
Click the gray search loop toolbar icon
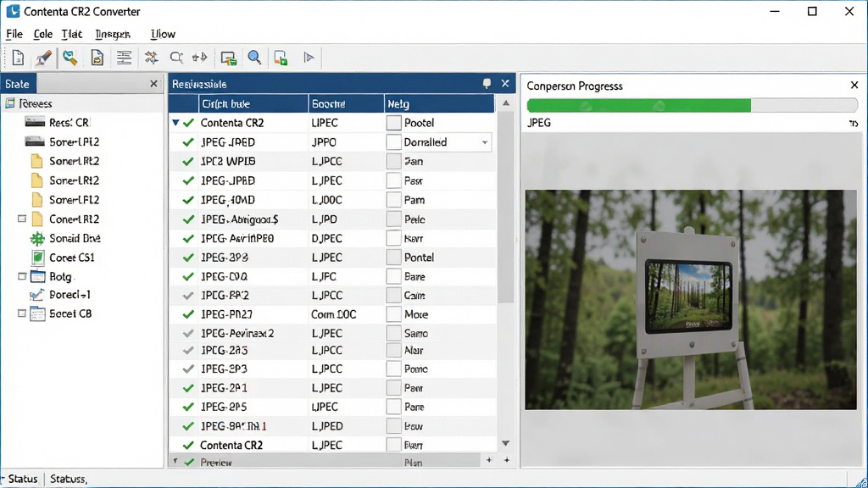[176, 58]
